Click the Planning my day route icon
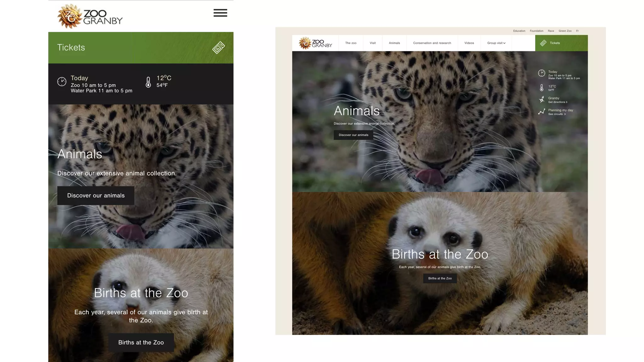Viewport: 644px width, 362px height. click(x=541, y=112)
